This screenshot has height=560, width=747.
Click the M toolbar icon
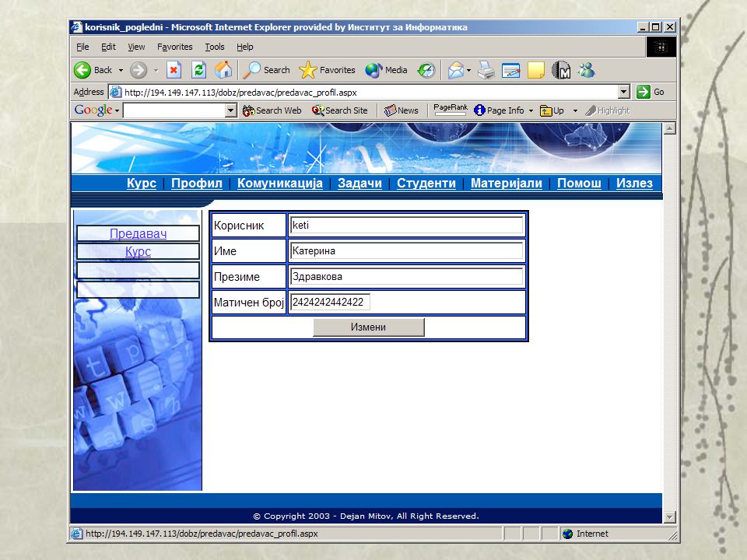[561, 71]
